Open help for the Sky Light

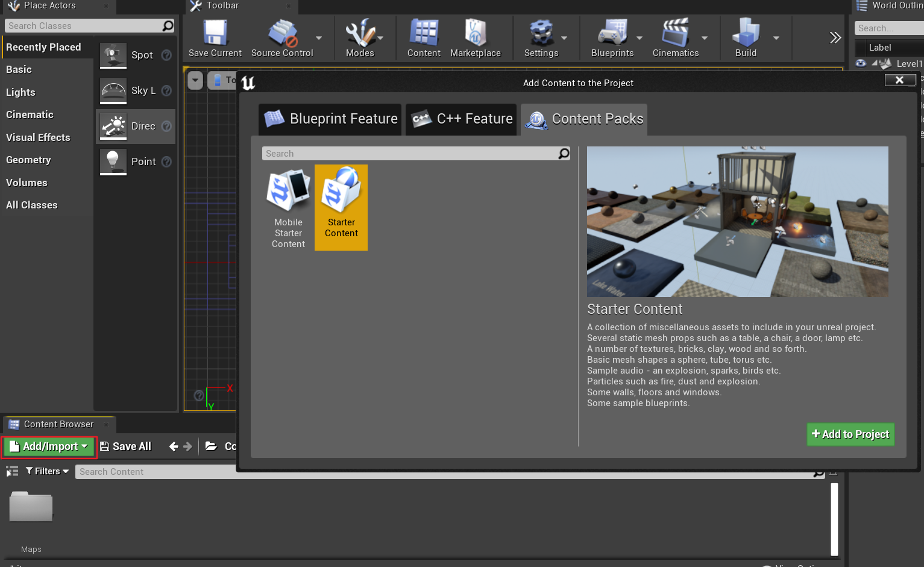coord(167,91)
